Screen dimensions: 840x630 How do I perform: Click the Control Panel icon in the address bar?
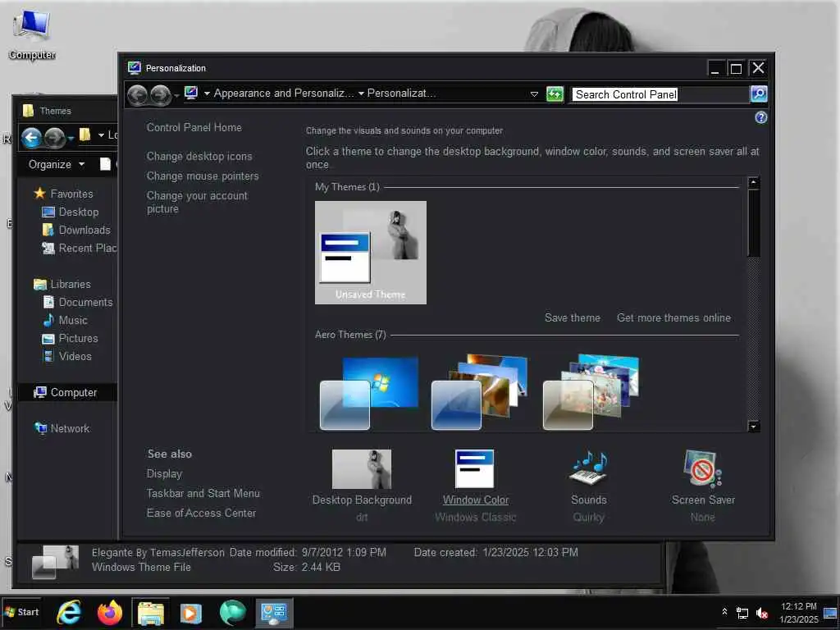(191, 94)
